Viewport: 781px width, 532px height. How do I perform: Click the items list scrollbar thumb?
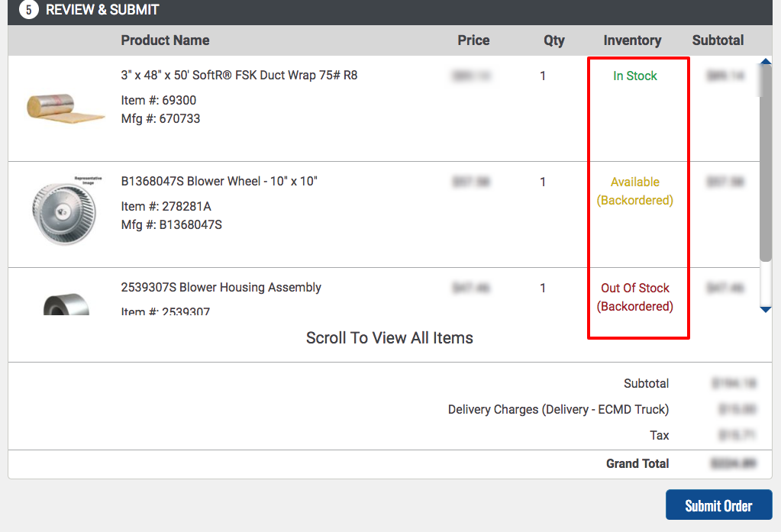766,162
